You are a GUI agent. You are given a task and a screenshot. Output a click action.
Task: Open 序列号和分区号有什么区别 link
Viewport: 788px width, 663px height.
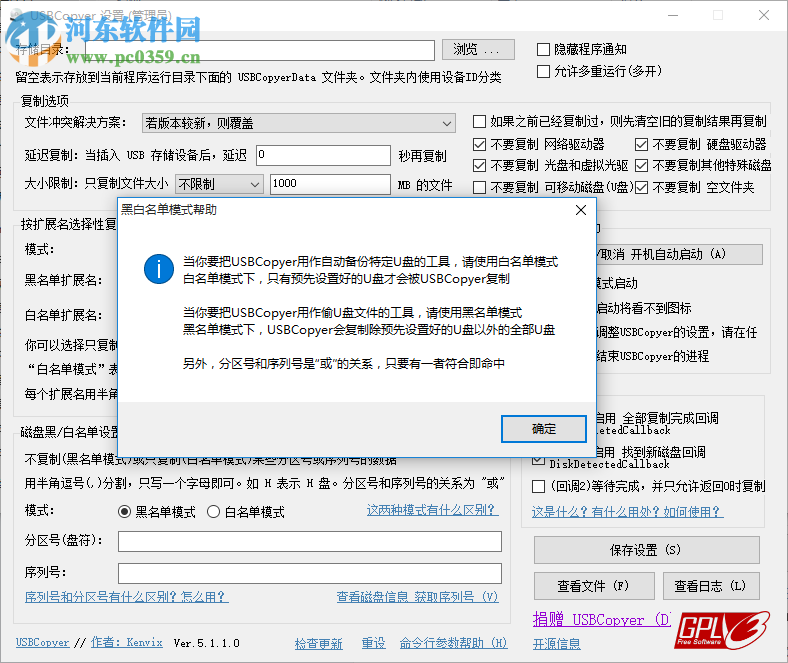[x=127, y=597]
